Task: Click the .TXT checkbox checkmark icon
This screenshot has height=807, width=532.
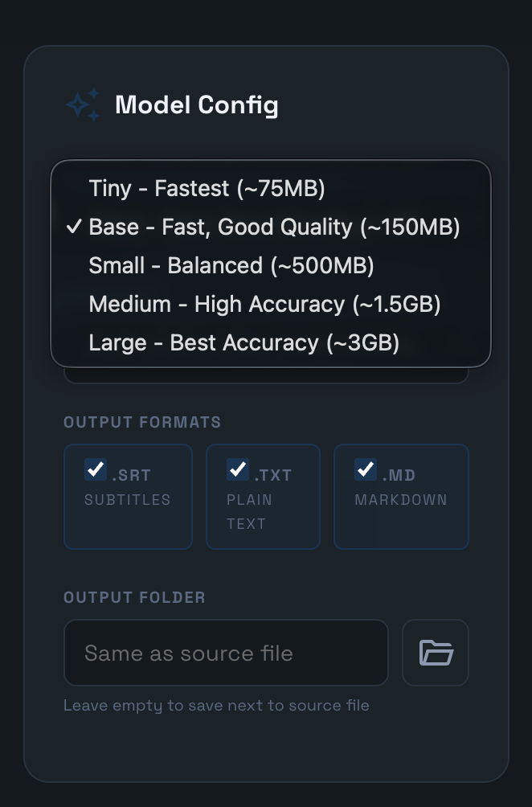Action: 238,468
